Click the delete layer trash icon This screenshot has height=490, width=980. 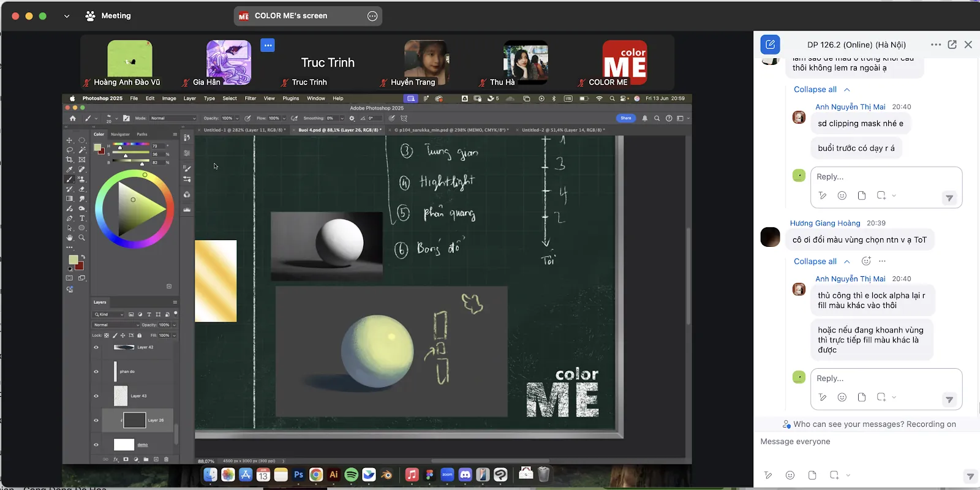pyautogui.click(x=166, y=459)
